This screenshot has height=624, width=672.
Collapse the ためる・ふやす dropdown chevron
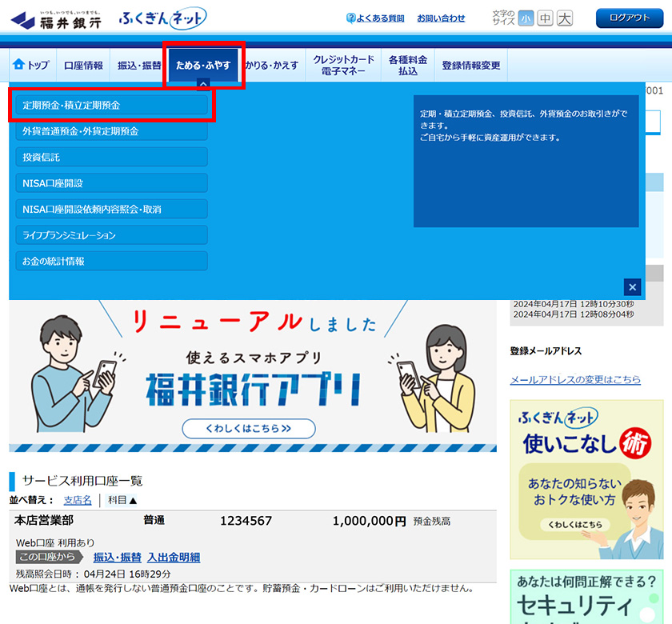click(203, 85)
